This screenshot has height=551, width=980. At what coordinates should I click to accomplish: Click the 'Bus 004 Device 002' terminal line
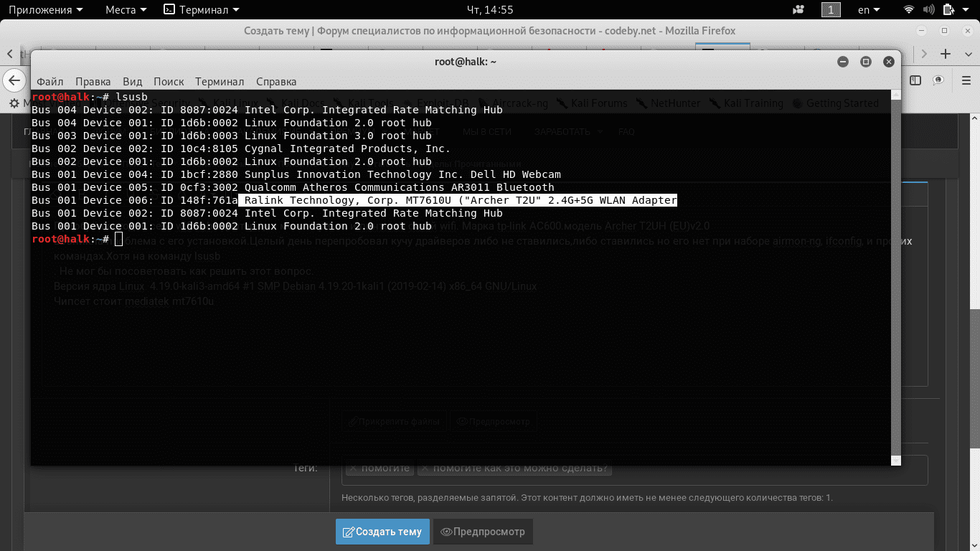point(267,110)
